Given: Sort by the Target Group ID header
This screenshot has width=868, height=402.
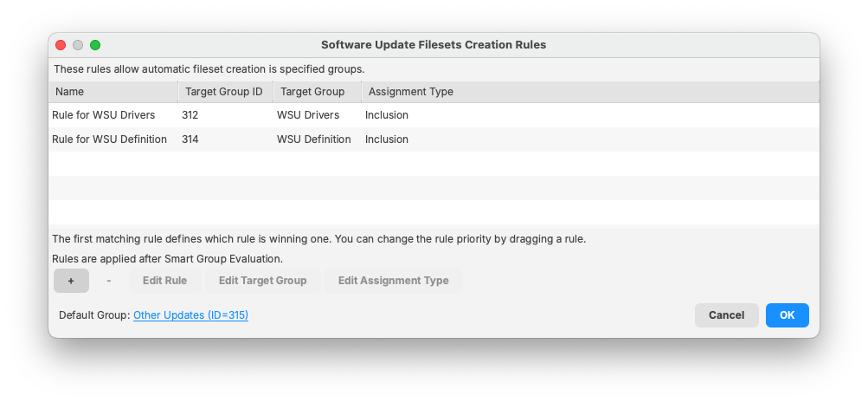Looking at the screenshot, I should pyautogui.click(x=224, y=92).
